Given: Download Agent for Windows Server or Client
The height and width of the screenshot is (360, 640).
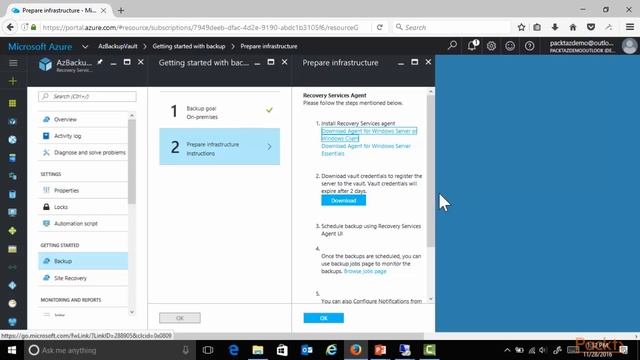Looking at the screenshot, I should coord(369,135).
